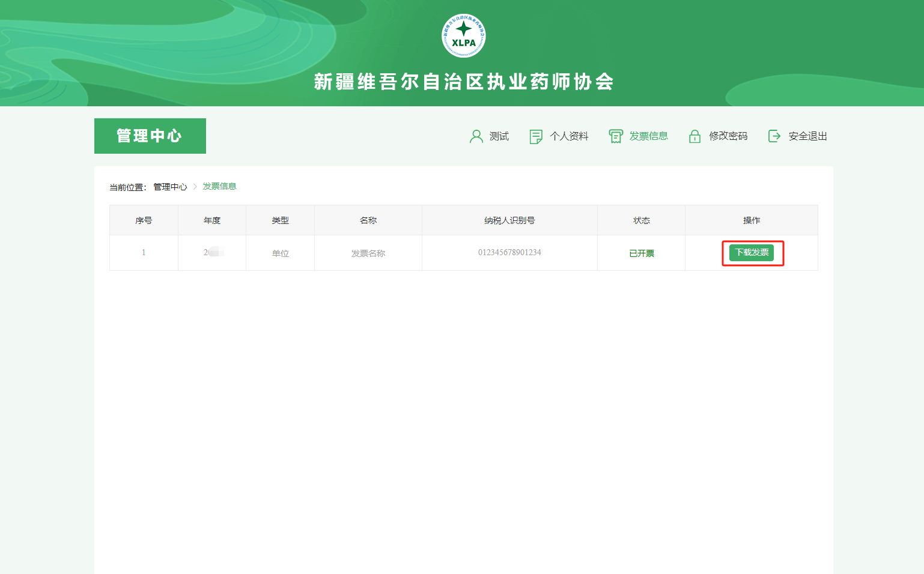Click the 发票名称 cell in the table
Screen dimensions: 924x574
click(x=368, y=253)
